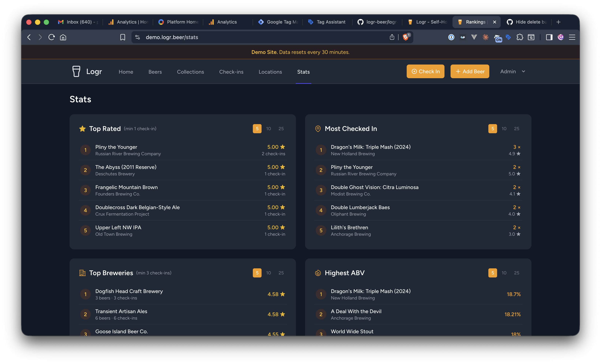The image size is (601, 364).
Task: Click the Logr beer glass logo
Action: [x=76, y=71]
